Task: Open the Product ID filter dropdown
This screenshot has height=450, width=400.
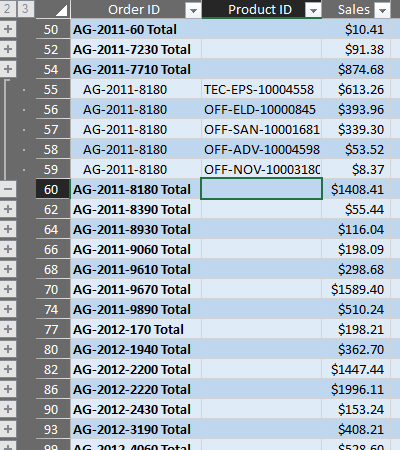Action: [x=313, y=11]
